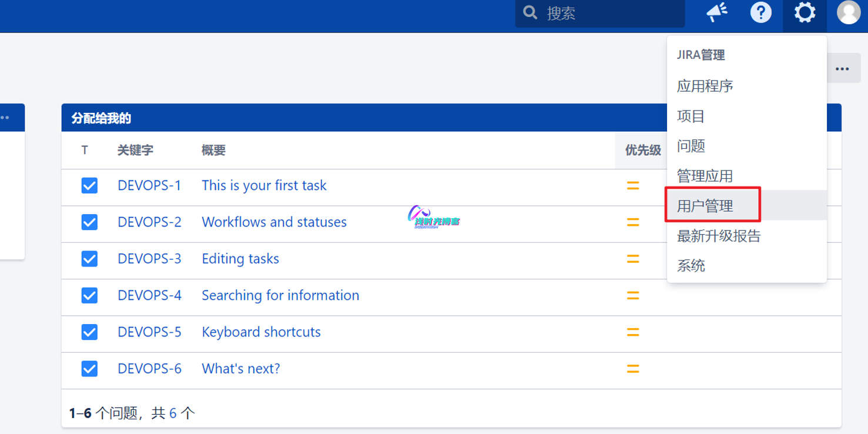Choose 应用程序 in JIRA管理 menu
The image size is (868, 434).
coord(705,86)
